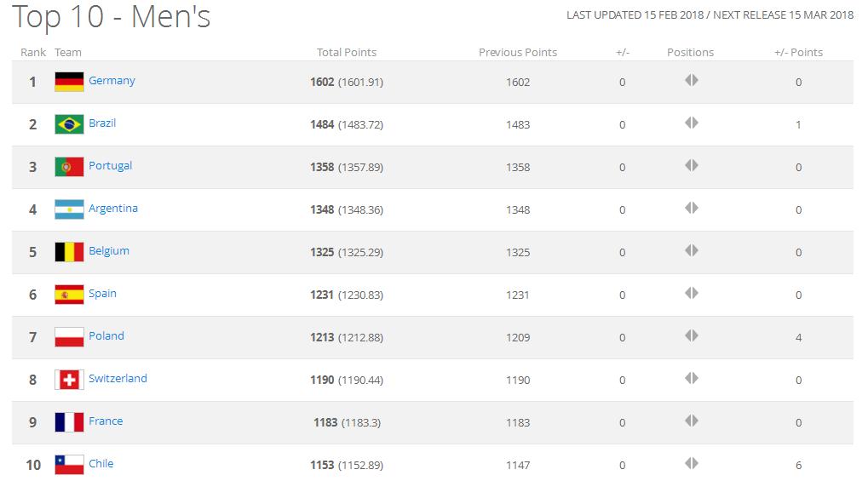Click the Switzerland flag icon

click(69, 380)
